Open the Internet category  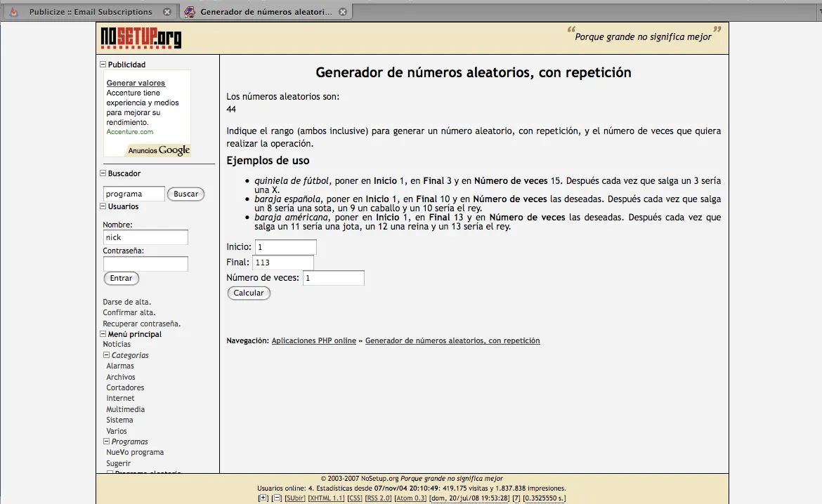coord(120,398)
